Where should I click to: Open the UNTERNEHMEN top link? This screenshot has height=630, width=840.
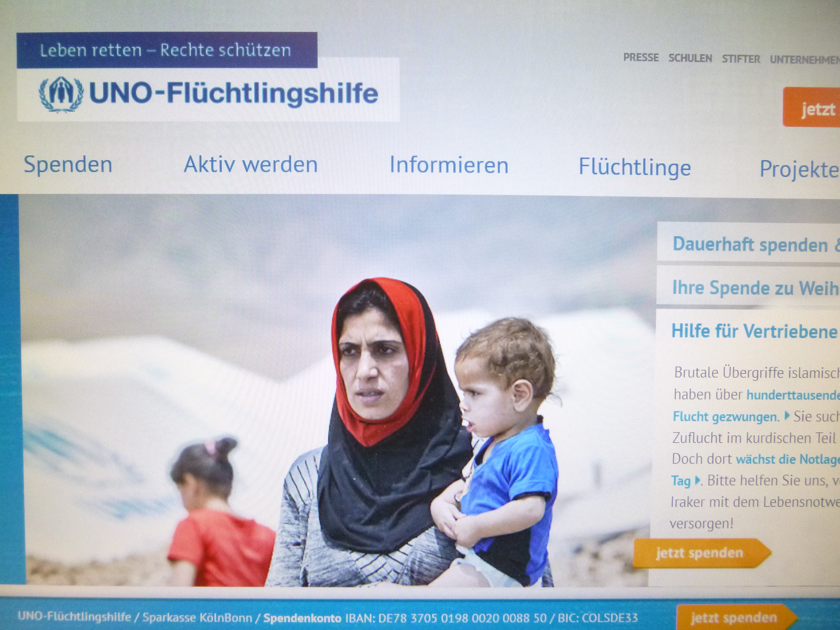click(x=805, y=60)
